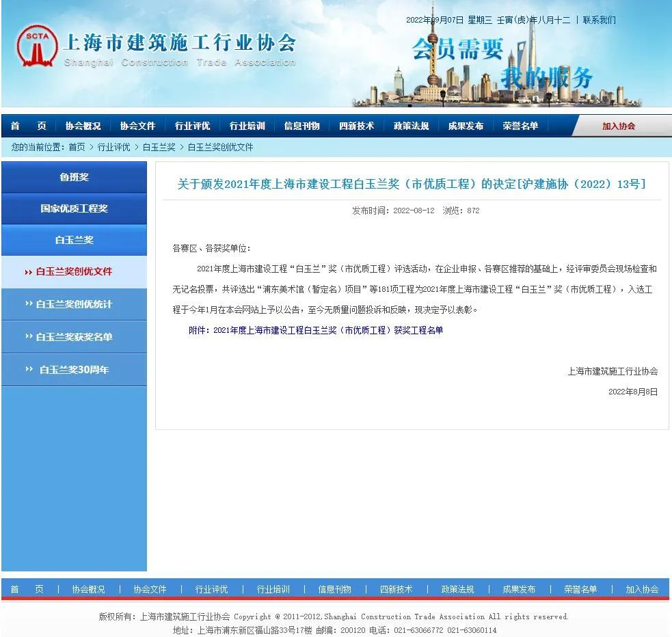Click the 发布时间: 2022-08-12 text
Image resolution: width=672 pixels, height=637 pixels.
click(394, 211)
